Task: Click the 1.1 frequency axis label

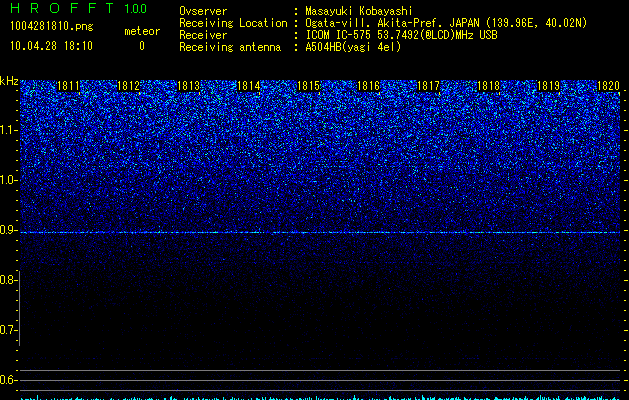Action: point(9,130)
